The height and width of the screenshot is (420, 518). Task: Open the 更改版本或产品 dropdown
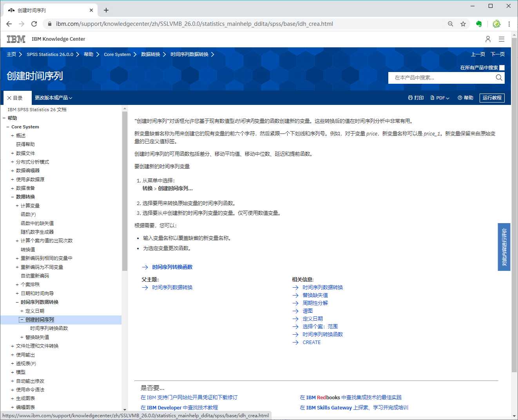pyautogui.click(x=54, y=98)
